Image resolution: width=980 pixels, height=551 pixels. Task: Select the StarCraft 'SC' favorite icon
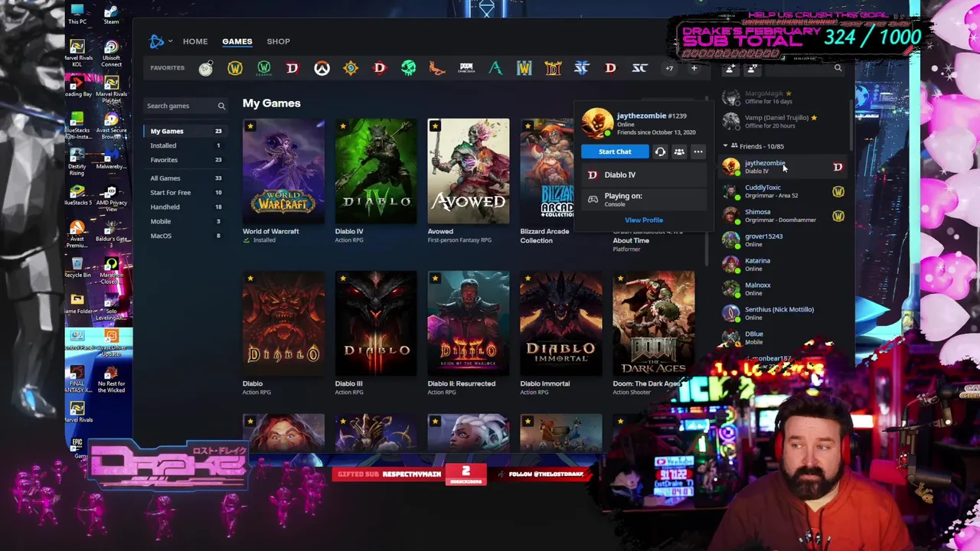point(639,68)
